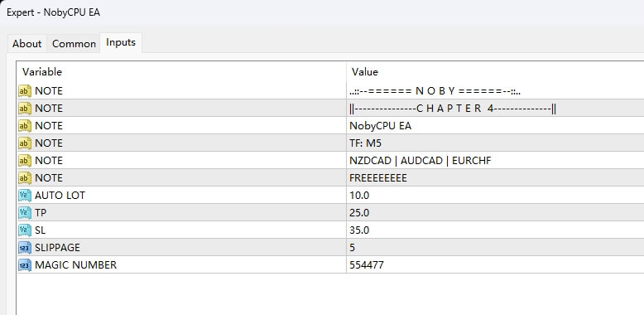Switch to the Common tab
The image size is (644, 315).
tap(74, 44)
